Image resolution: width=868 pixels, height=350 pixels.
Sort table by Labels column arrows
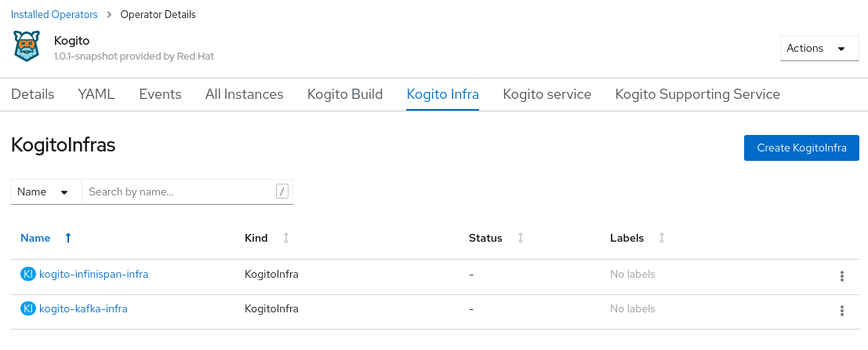click(x=662, y=238)
